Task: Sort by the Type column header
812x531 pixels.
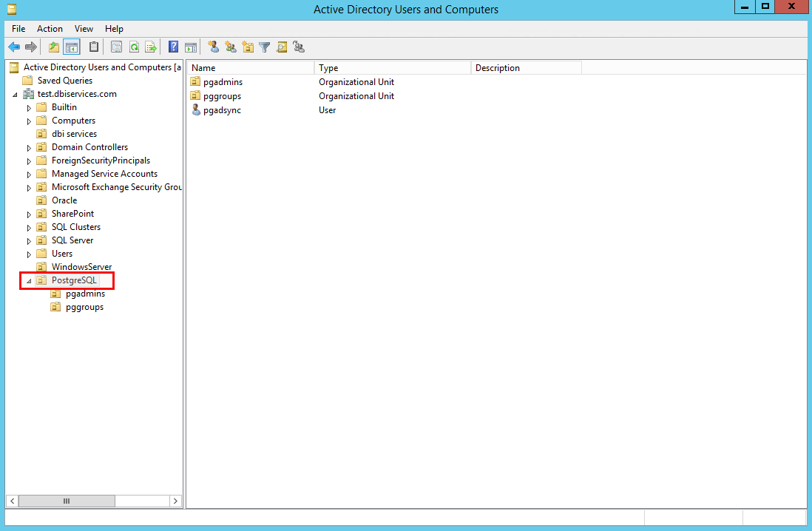Action: (393, 68)
